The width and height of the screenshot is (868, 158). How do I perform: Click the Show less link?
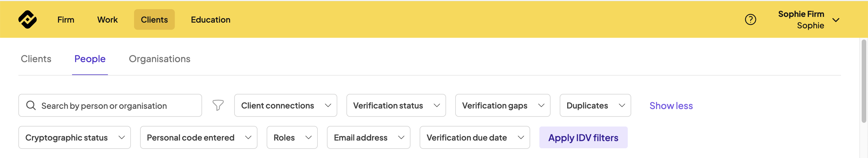pos(671,106)
